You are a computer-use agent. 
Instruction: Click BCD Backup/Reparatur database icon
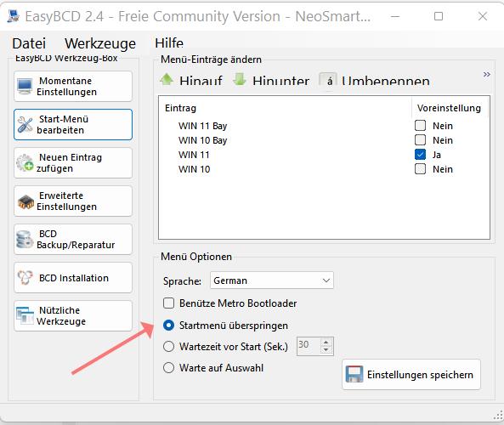(x=25, y=239)
